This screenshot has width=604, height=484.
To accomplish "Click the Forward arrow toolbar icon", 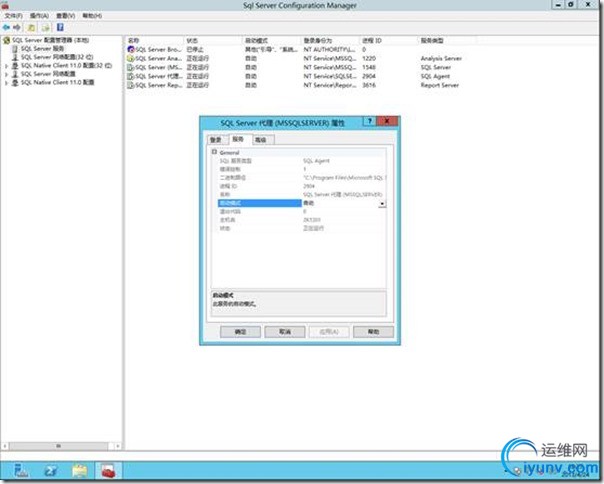I will [17, 27].
